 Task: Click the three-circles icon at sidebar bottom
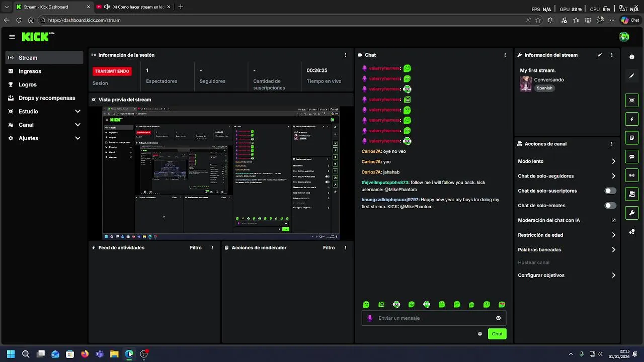632,232
